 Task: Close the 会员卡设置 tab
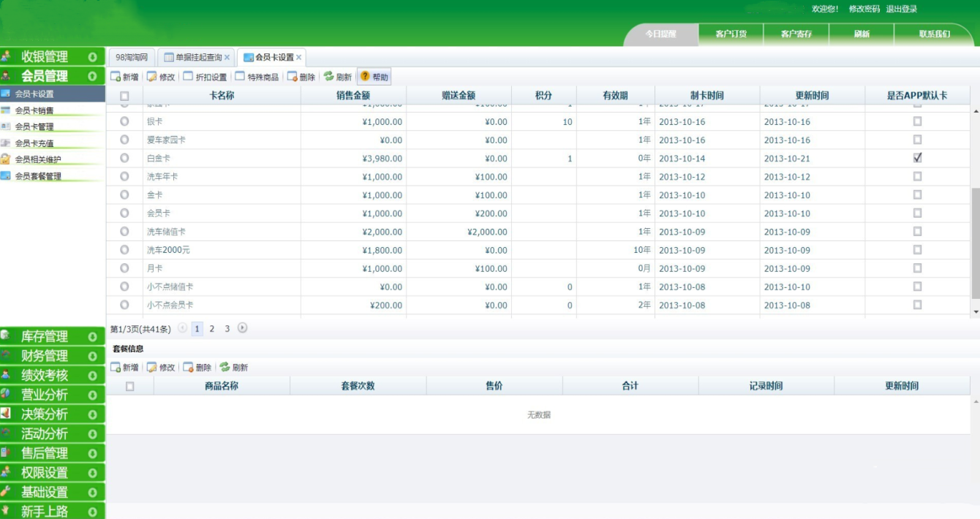[298, 57]
